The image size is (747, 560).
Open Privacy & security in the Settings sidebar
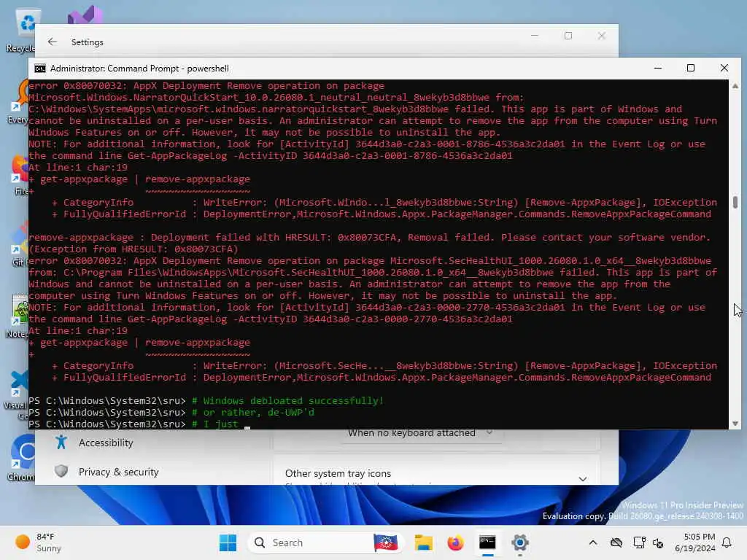[x=118, y=472]
